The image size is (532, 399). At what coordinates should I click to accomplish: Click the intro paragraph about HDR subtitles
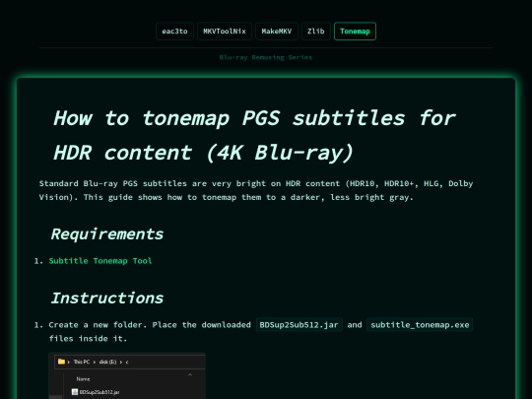(256, 190)
